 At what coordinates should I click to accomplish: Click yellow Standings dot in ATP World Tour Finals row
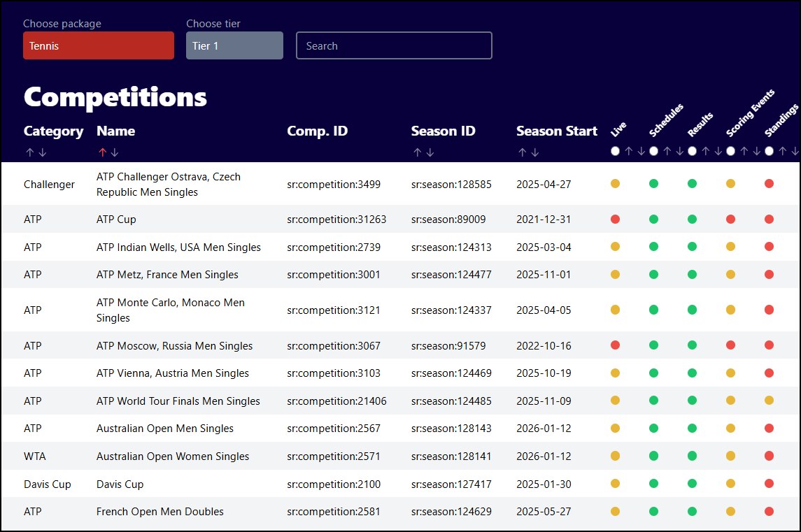pos(769,401)
